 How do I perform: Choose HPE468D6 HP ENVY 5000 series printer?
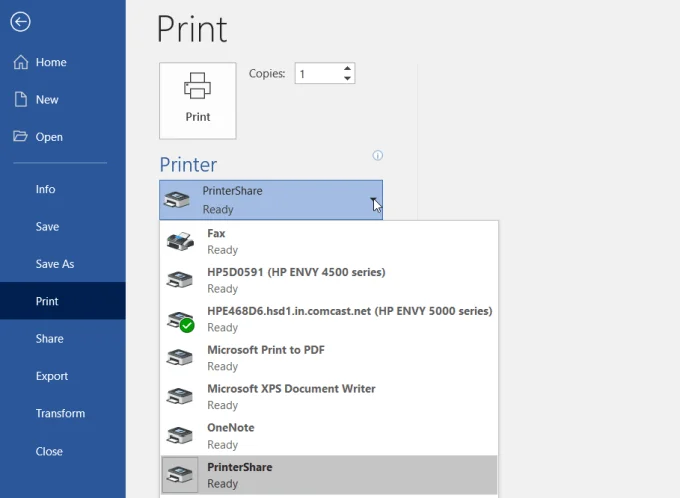click(x=329, y=319)
